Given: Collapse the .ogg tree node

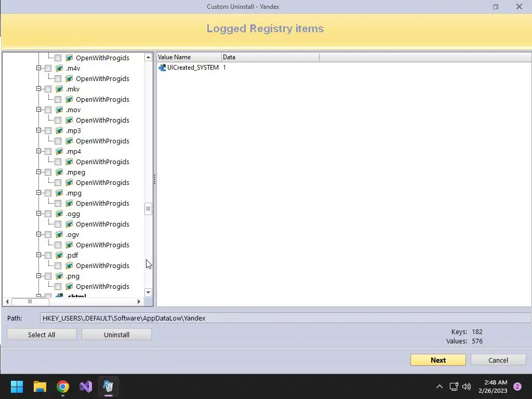Looking at the screenshot, I should point(38,214).
